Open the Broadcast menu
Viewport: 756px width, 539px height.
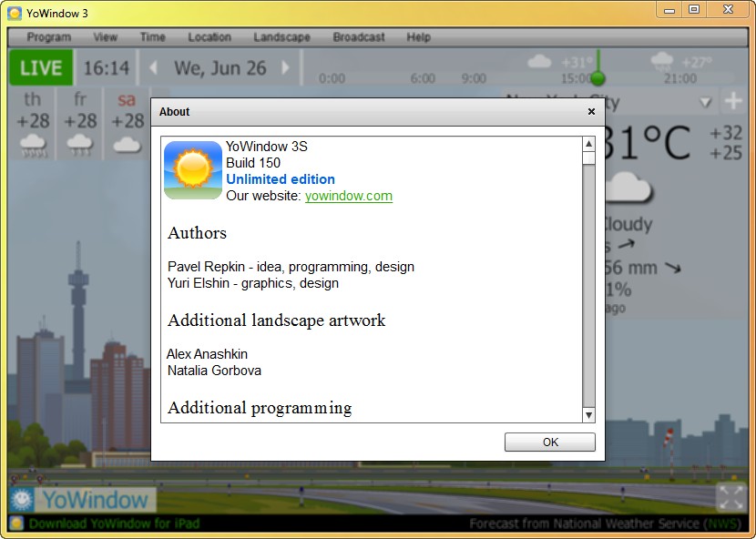[359, 37]
